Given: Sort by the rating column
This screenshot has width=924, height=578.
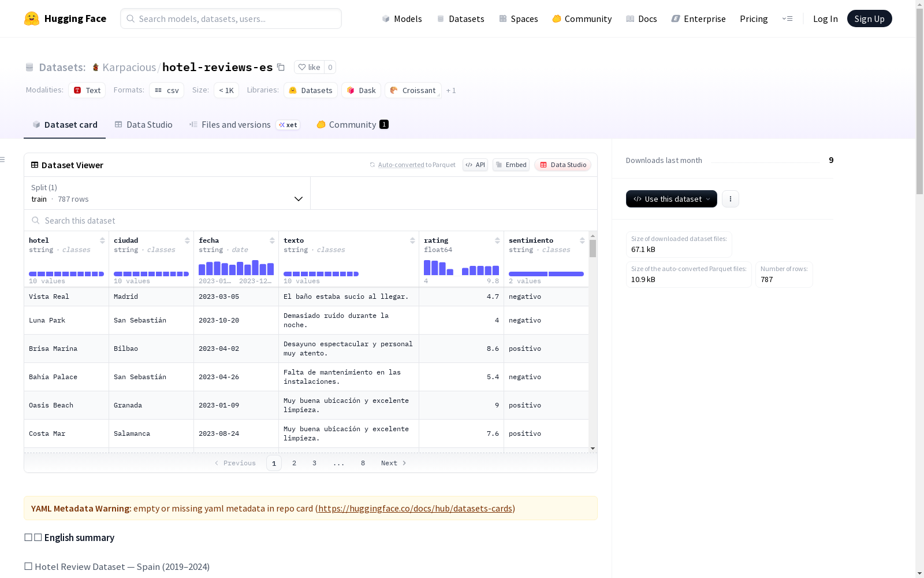Looking at the screenshot, I should [497, 240].
